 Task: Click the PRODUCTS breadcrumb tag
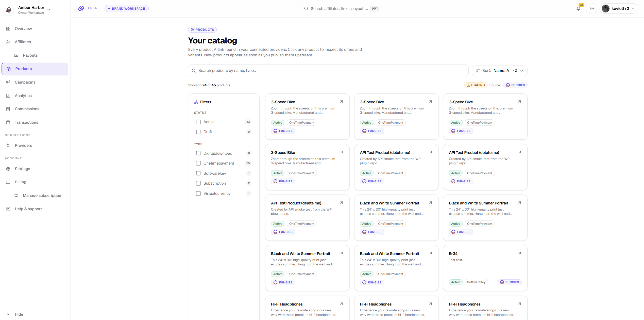(202, 30)
